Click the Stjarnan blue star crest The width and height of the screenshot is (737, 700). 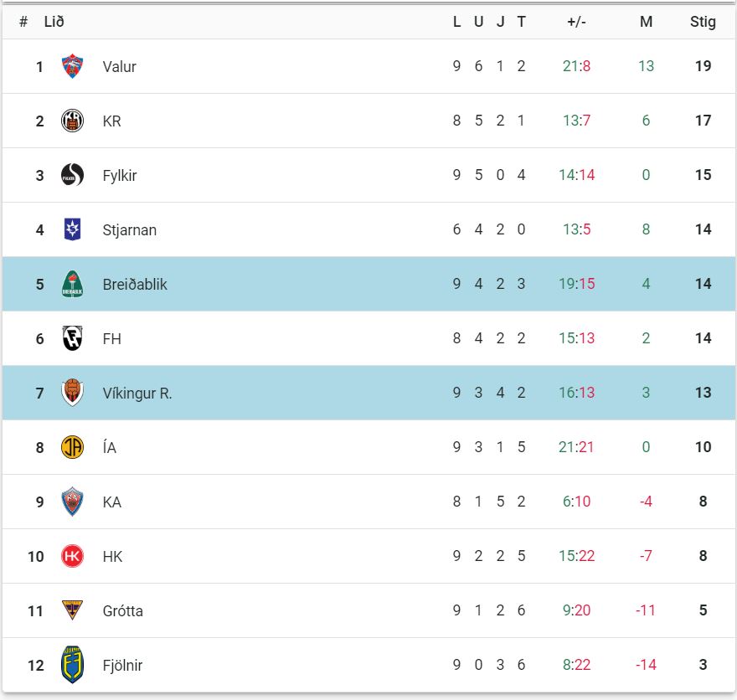[x=73, y=229]
